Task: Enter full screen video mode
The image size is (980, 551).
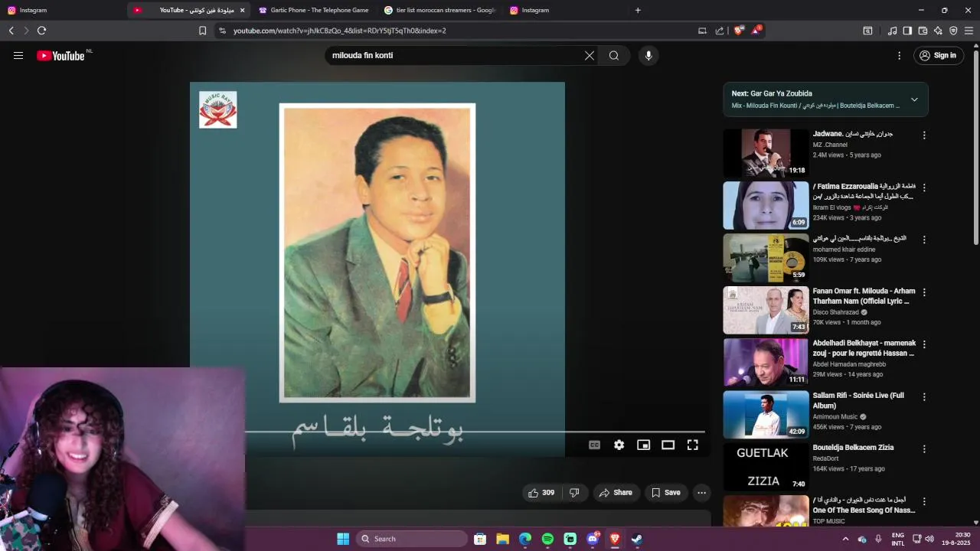Action: click(x=692, y=445)
